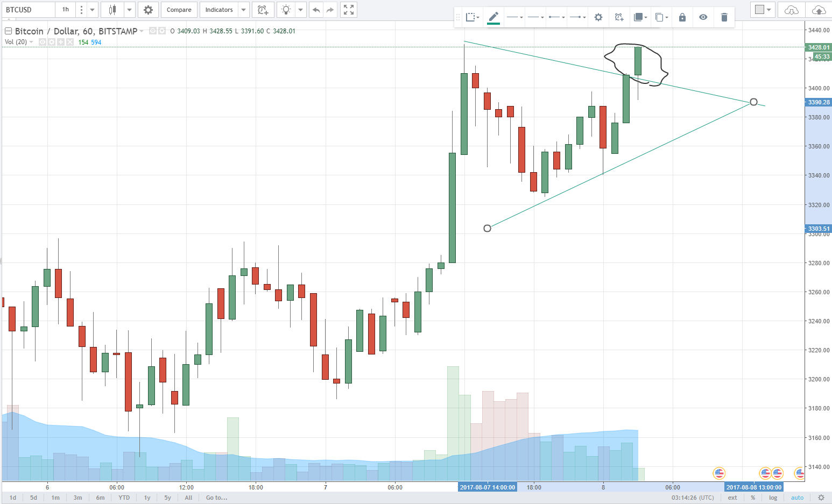
Task: Click the 1h interval button
Action: pyautogui.click(x=65, y=10)
